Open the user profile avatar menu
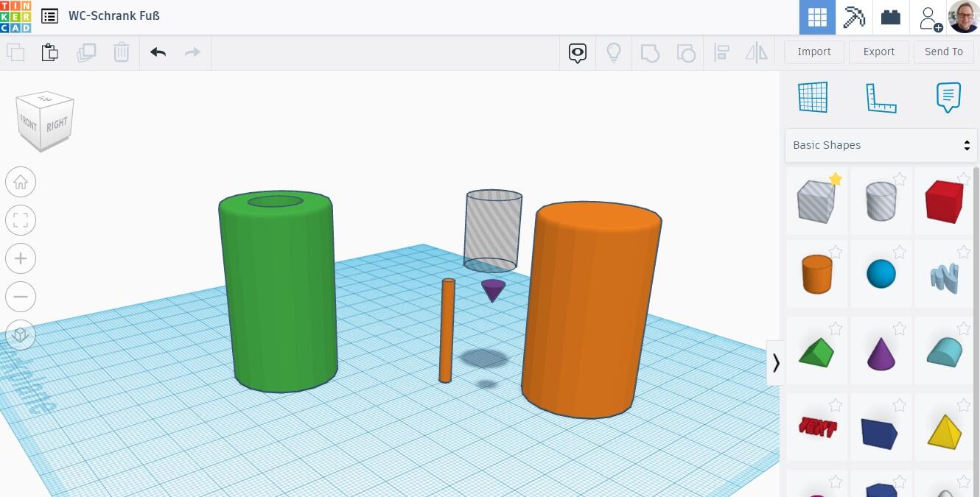Image resolution: width=980 pixels, height=497 pixels. pos(963,17)
